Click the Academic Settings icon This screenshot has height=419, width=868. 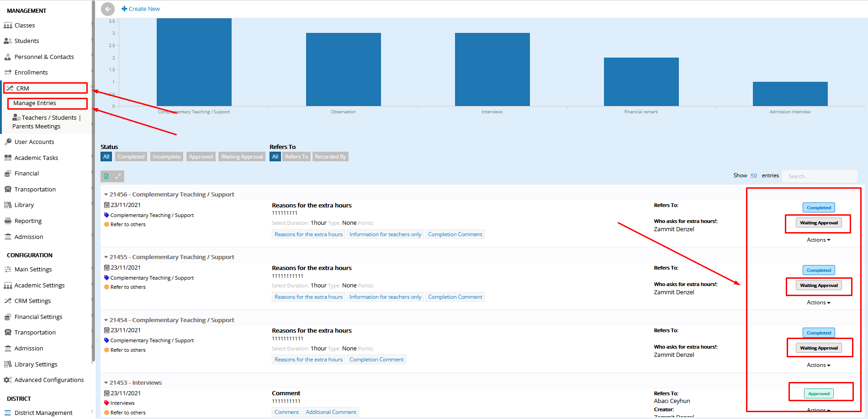8,286
